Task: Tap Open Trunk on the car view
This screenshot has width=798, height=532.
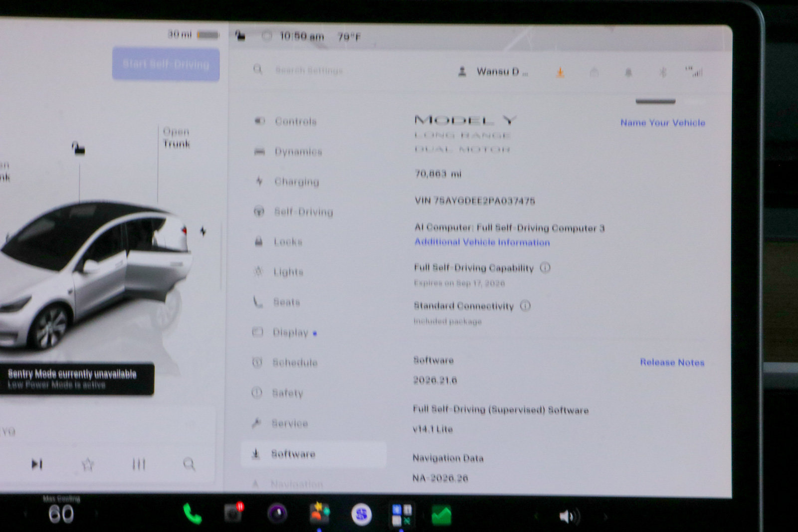Action: 177,138
